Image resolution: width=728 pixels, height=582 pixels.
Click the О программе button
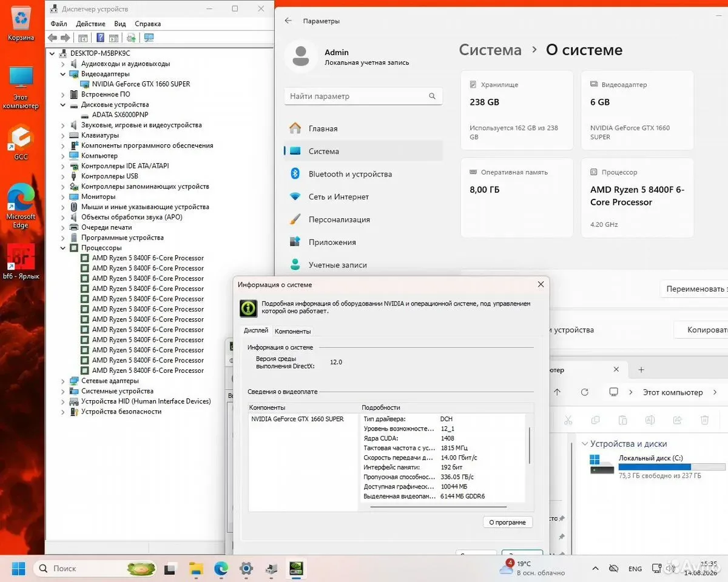pyautogui.click(x=508, y=522)
